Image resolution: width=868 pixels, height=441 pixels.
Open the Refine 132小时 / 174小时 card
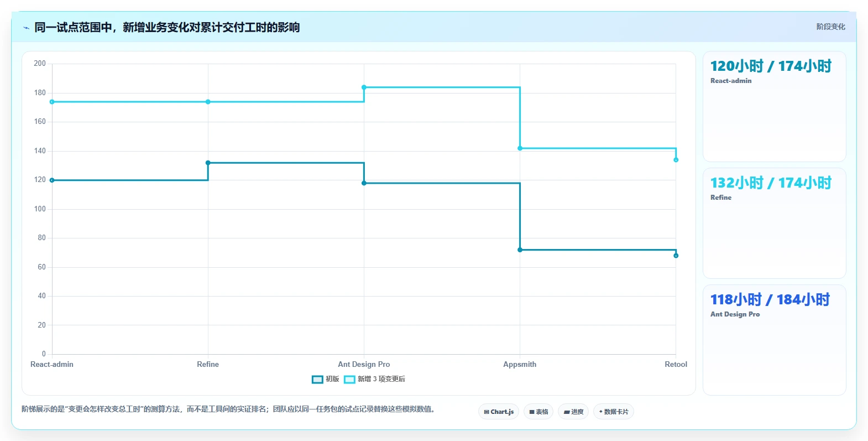coord(775,224)
